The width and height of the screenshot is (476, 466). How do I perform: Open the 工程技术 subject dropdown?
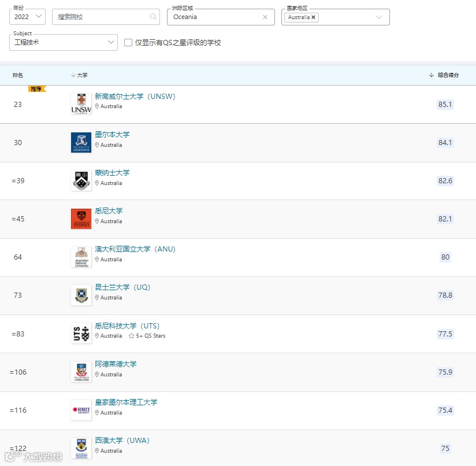click(x=64, y=42)
